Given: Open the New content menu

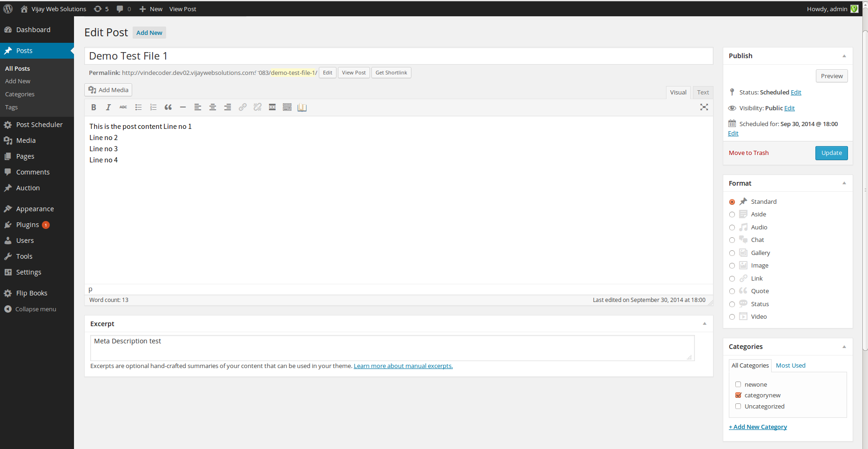Looking at the screenshot, I should tap(151, 9).
